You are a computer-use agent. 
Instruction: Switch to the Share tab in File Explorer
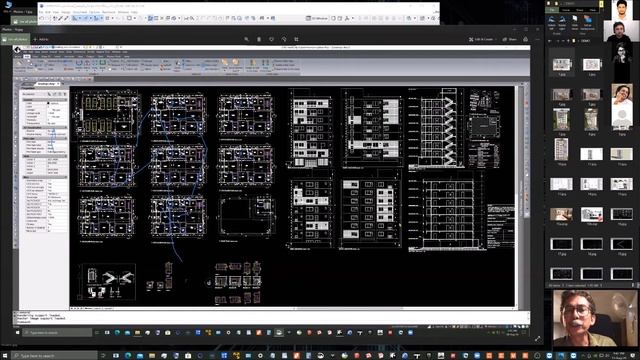pos(580,10)
